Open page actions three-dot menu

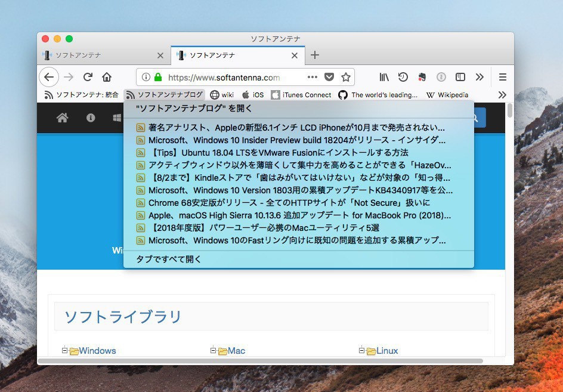(313, 77)
